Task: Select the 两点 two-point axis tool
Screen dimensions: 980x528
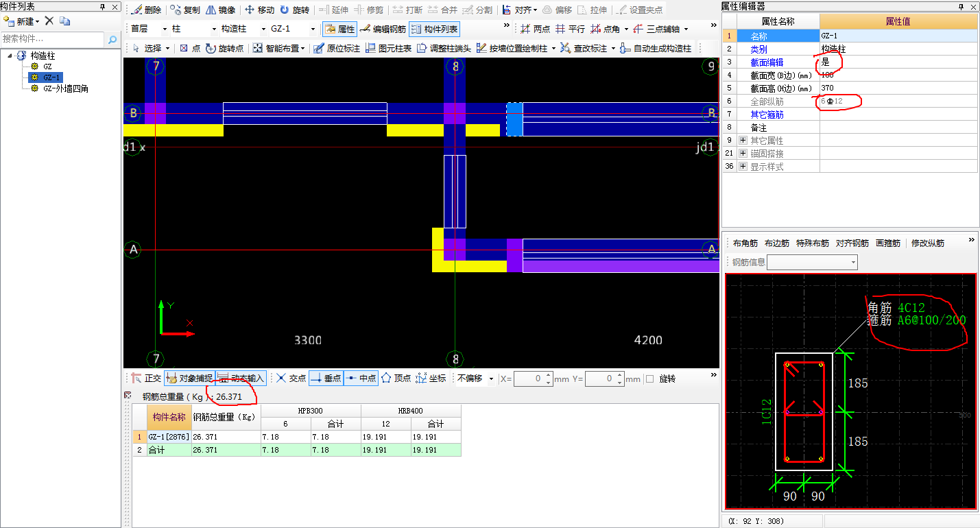Action: (535, 29)
